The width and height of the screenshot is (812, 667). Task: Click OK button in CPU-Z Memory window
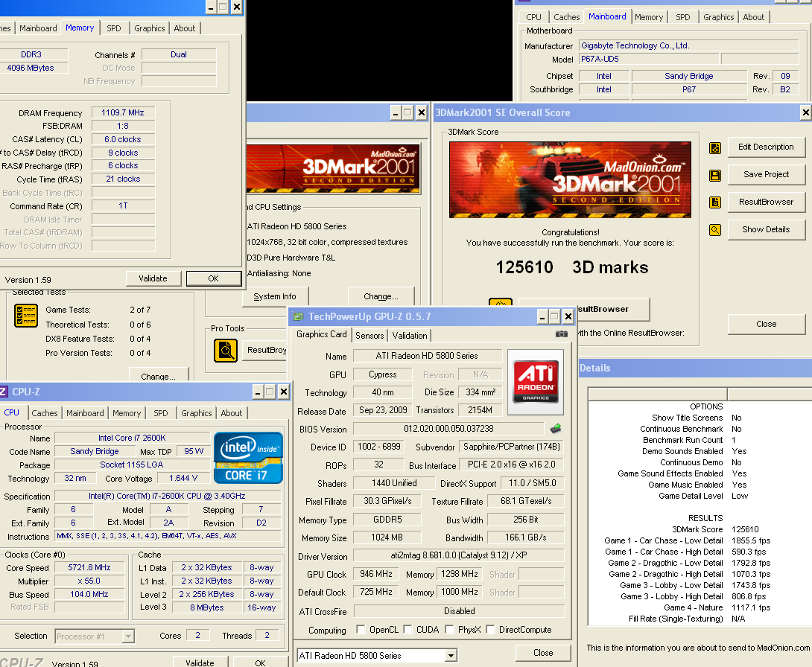(x=213, y=278)
